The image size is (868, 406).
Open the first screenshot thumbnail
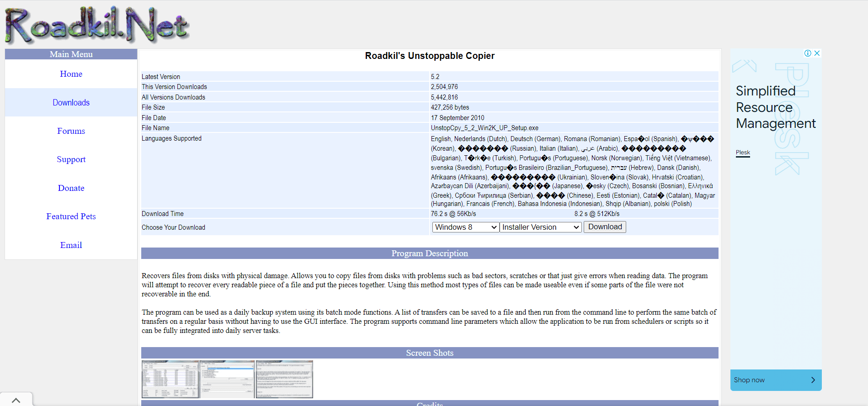(x=170, y=379)
